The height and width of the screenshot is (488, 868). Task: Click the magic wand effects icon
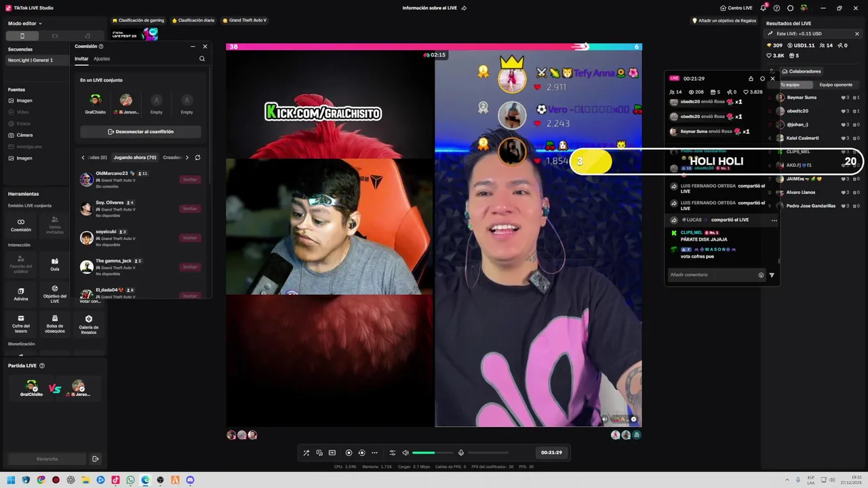coord(306,453)
